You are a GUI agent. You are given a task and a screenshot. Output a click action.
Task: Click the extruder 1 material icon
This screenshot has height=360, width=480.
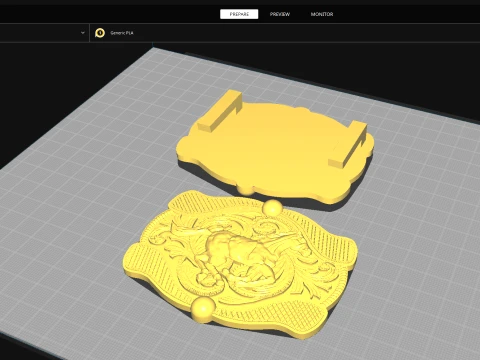coord(100,33)
